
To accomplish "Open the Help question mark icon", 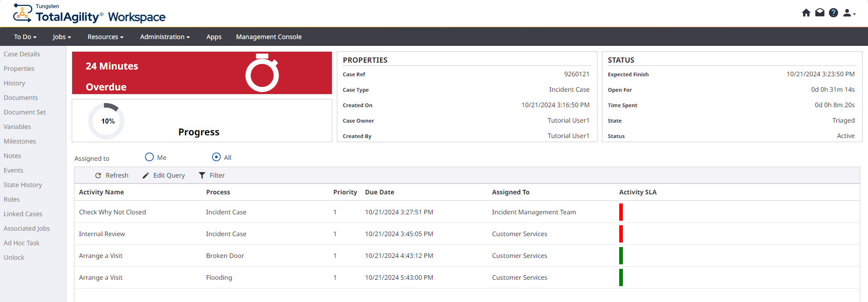I will click(833, 13).
